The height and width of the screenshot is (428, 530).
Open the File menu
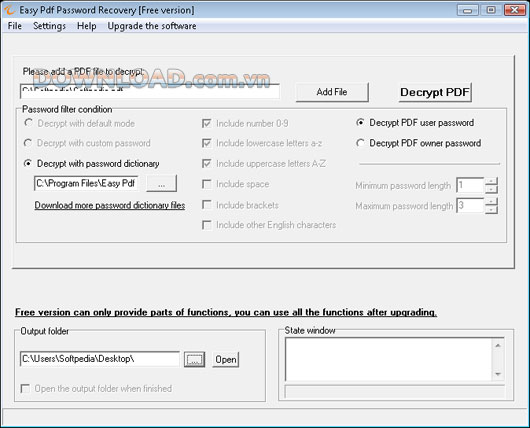15,26
